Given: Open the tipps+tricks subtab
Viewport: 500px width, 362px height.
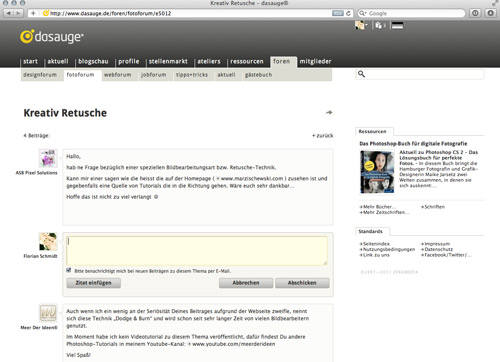Looking at the screenshot, I should [192, 75].
